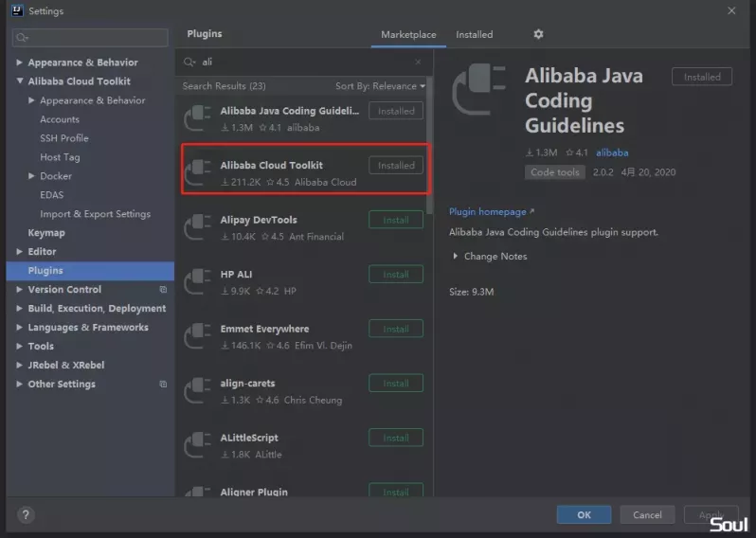The image size is (756, 538).
Task: Expand Appearance & Behavior under Alibaba Cloud Toolkit
Action: point(31,100)
